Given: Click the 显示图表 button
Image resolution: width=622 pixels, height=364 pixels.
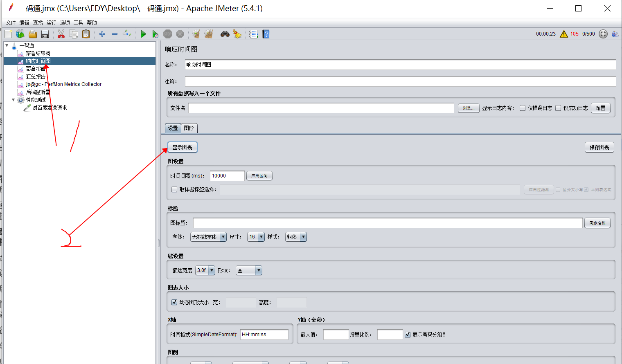Looking at the screenshot, I should [x=183, y=147].
